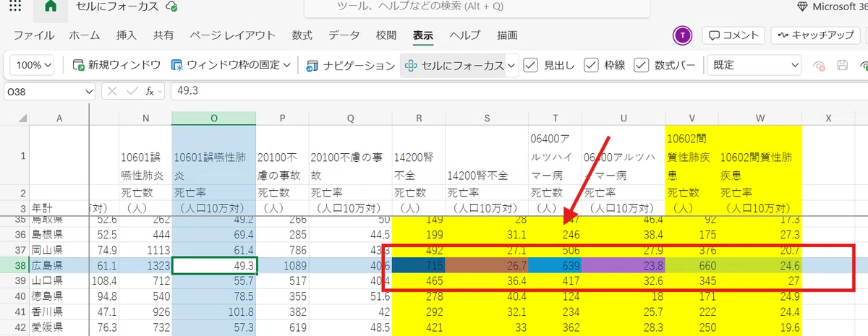Select the column O header
The width and height of the screenshot is (868, 336).
pos(213,118)
